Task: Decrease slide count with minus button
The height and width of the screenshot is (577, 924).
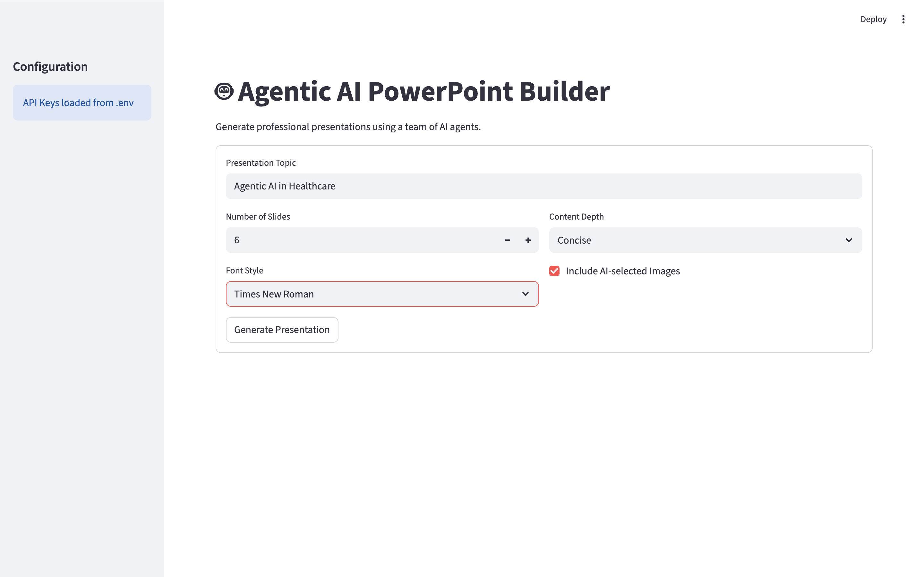Action: click(x=508, y=240)
